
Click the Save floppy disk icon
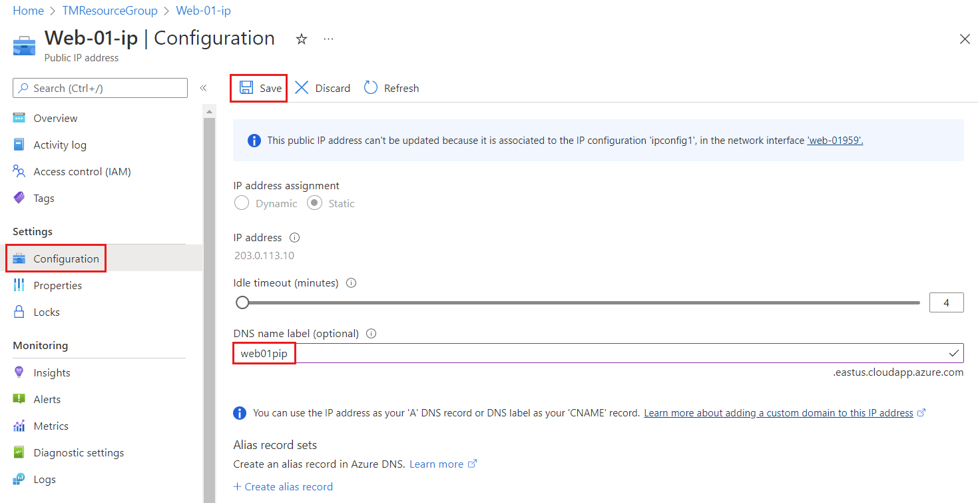coord(246,88)
